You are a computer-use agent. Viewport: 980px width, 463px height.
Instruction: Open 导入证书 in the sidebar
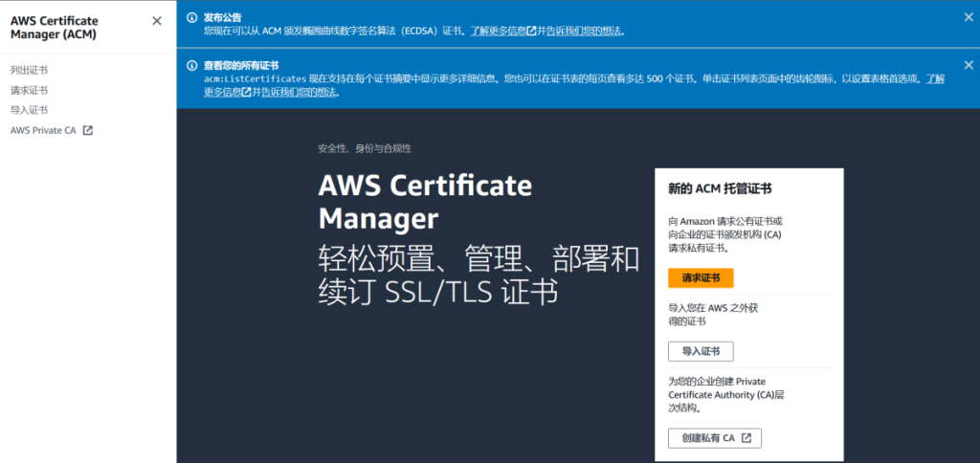point(29,110)
